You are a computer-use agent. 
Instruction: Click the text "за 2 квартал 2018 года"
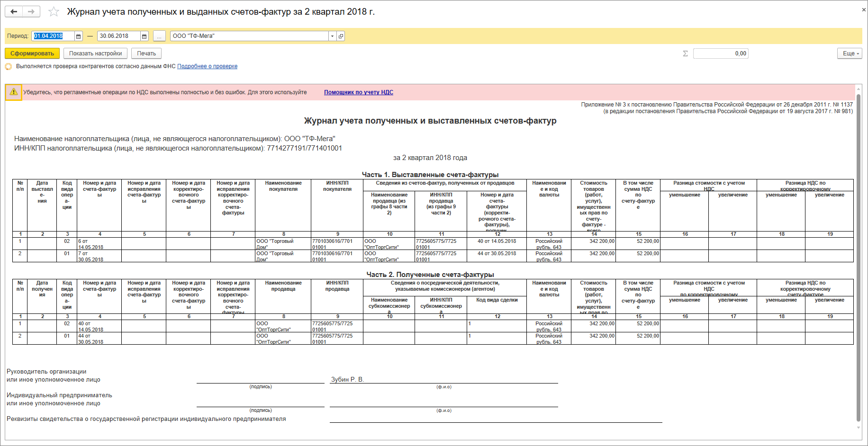430,158
